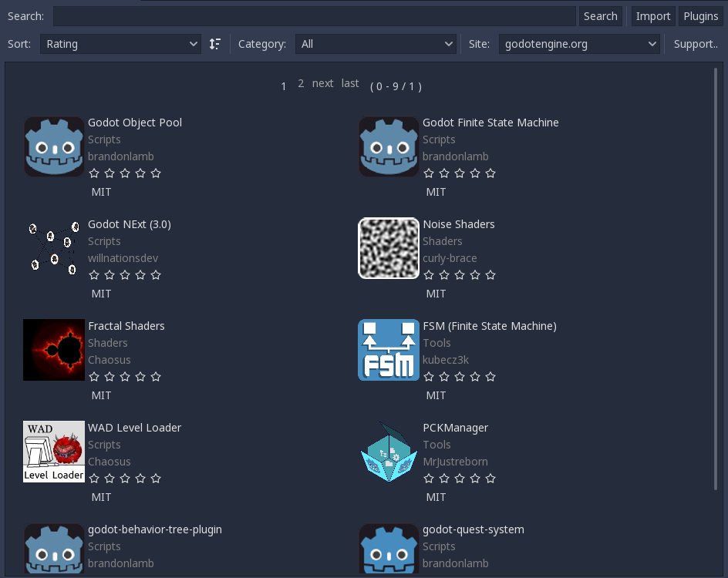Go to page 2 of results
Viewport: 728px width, 578px height.
pos(301,83)
